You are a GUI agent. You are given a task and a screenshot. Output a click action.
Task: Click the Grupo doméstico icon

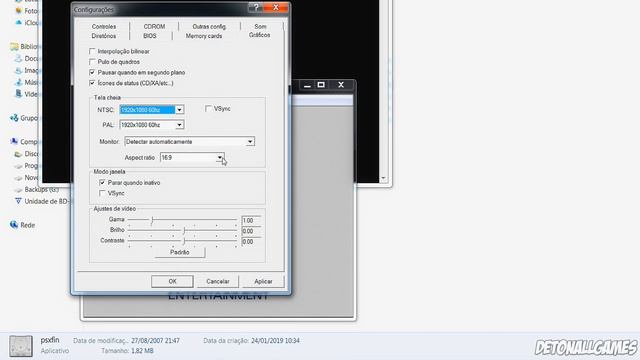14,118
